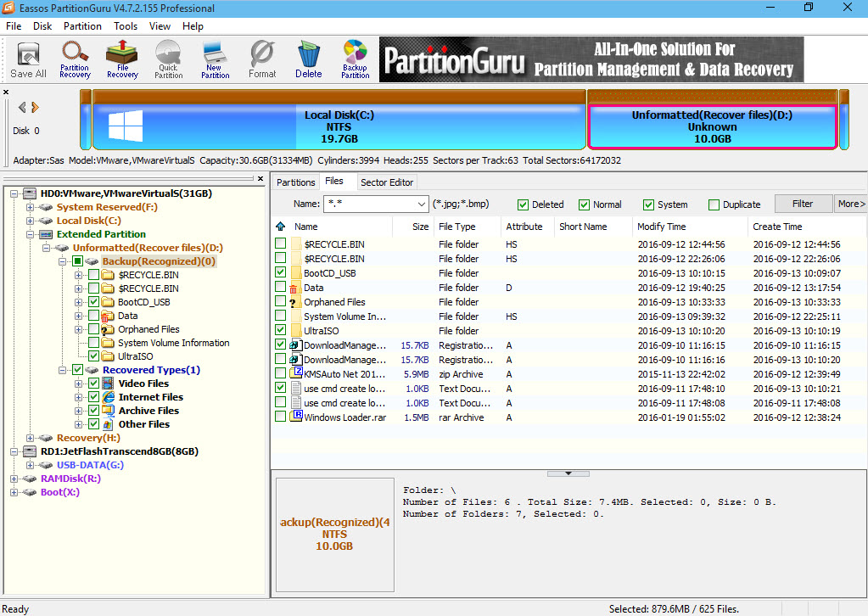This screenshot has height=616, width=868.
Task: Click the PartitionGuru application logo icon
Action: pyautogui.click(x=8, y=8)
